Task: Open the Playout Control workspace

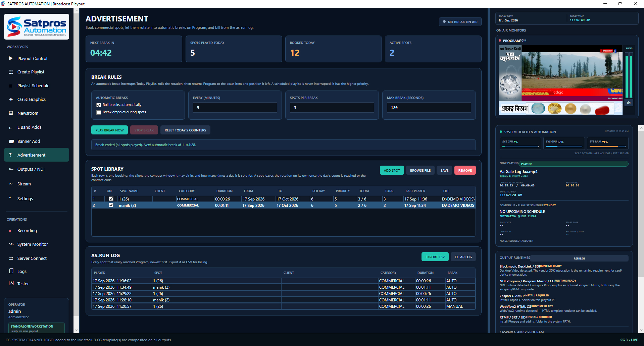Action: [x=37, y=58]
